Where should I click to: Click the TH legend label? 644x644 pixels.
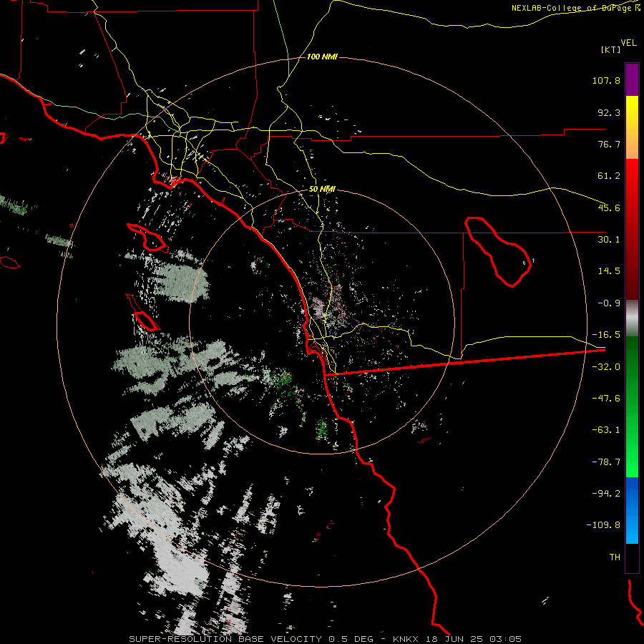point(615,557)
